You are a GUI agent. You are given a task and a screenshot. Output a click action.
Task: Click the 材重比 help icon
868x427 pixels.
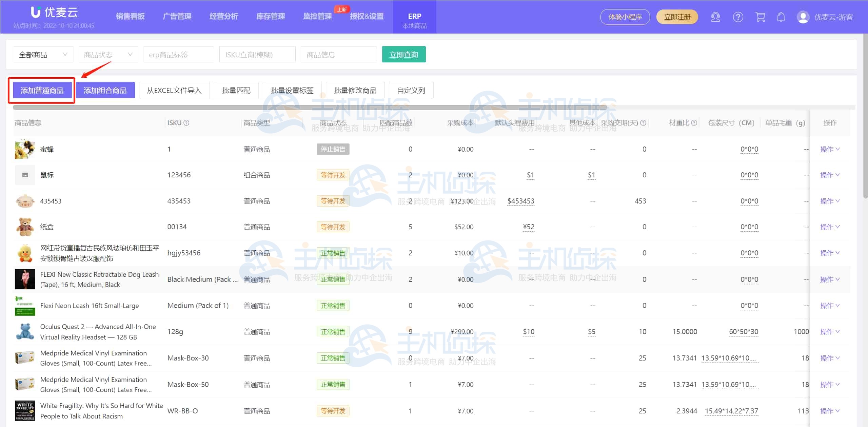694,123
